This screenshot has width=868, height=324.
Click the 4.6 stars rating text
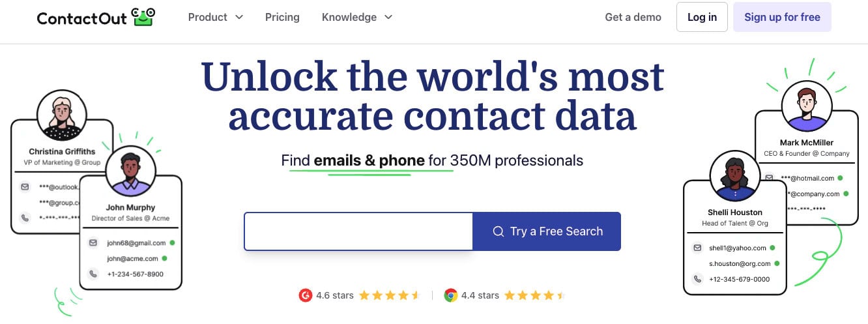[x=335, y=295]
